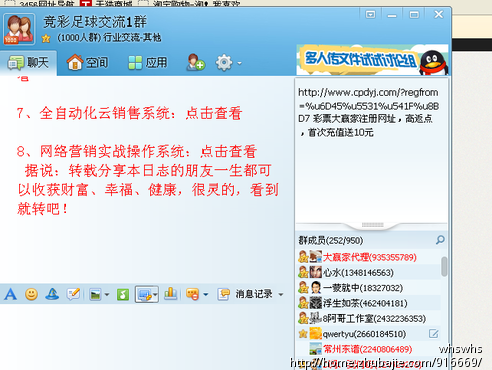Open the 应用 tab
Image resolution: width=492 pixels, height=370 pixels.
coord(148,63)
